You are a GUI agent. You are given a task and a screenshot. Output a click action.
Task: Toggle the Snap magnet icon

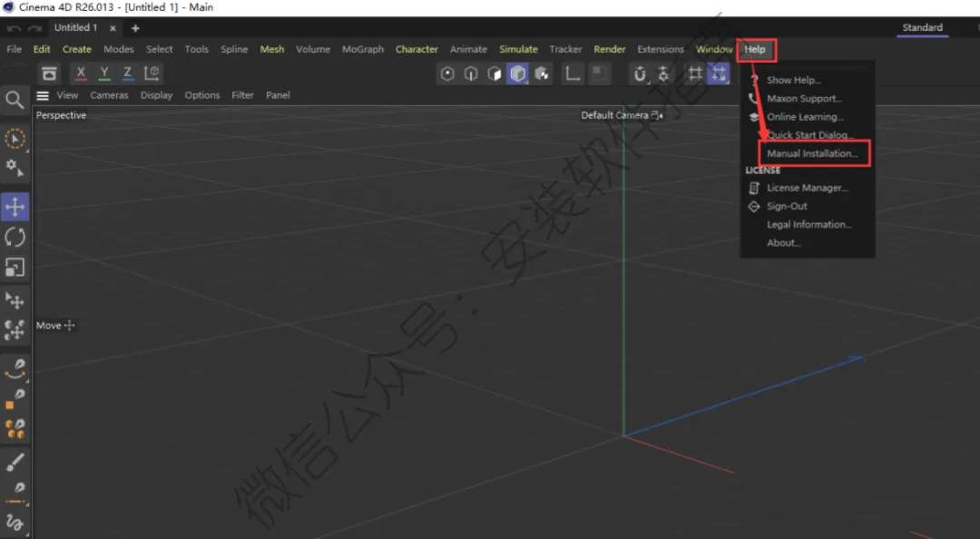click(640, 73)
